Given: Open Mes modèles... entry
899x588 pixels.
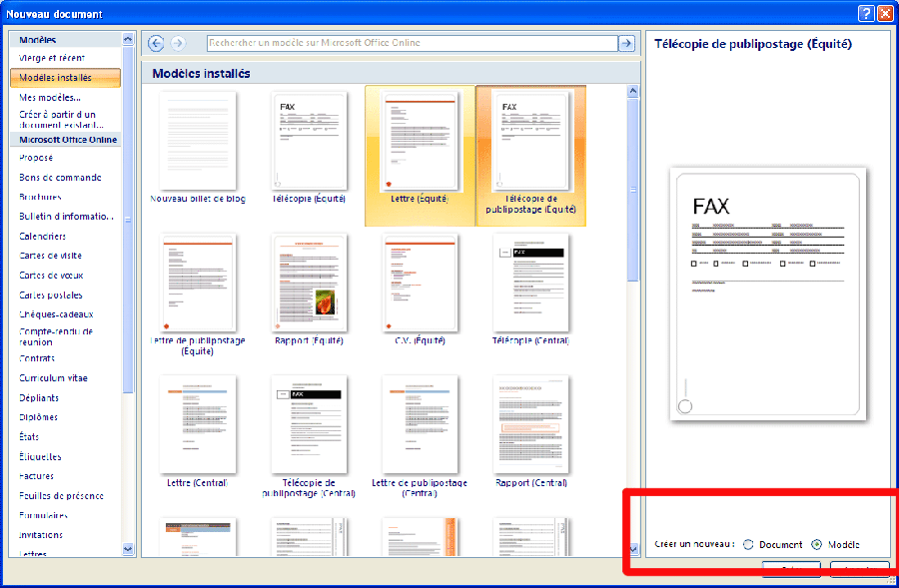Looking at the screenshot, I should [50, 98].
